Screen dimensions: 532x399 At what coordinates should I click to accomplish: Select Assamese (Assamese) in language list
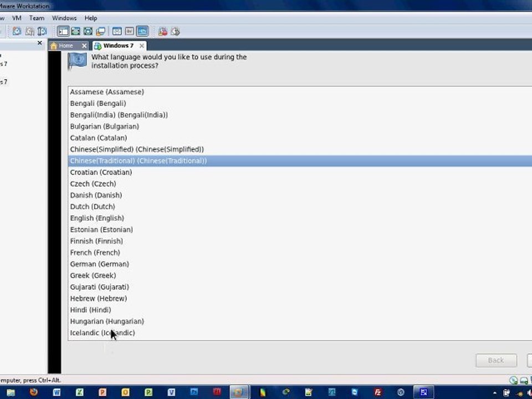[300, 92]
